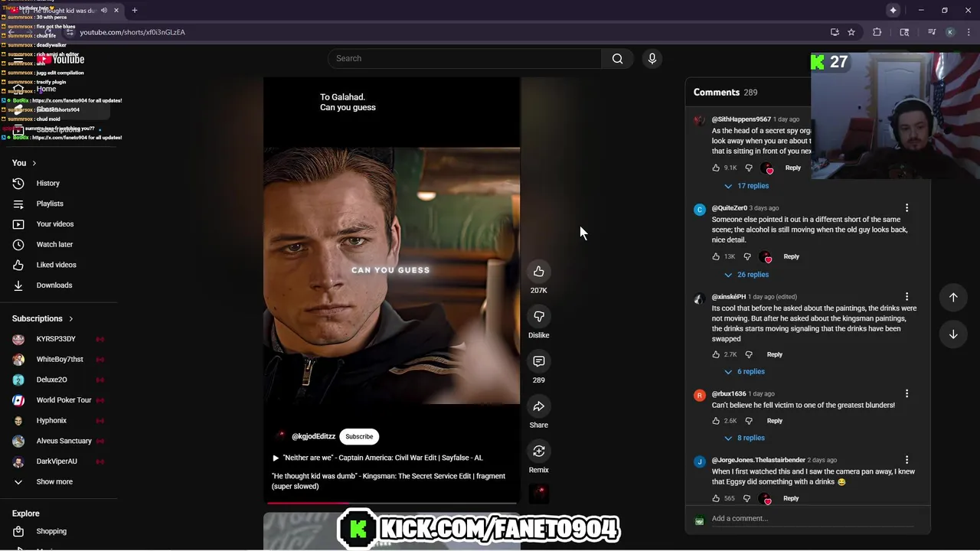The height and width of the screenshot is (551, 980).
Task: Open the Remix option for this Short
Action: click(539, 452)
